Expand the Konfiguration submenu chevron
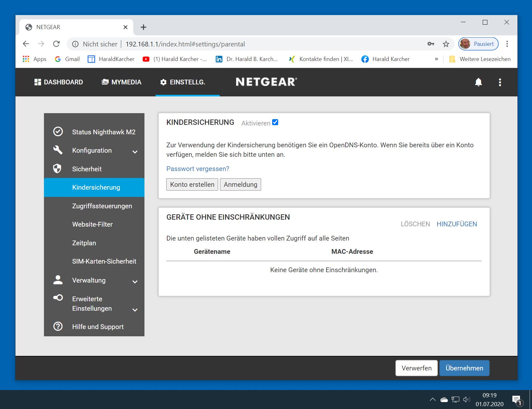This screenshot has width=532, height=409. pos(135,152)
